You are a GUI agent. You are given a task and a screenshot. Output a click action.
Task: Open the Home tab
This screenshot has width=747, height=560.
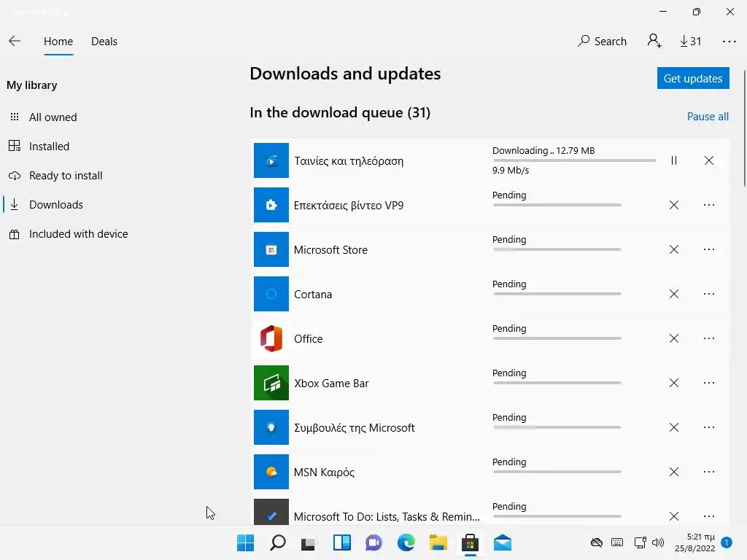click(58, 42)
